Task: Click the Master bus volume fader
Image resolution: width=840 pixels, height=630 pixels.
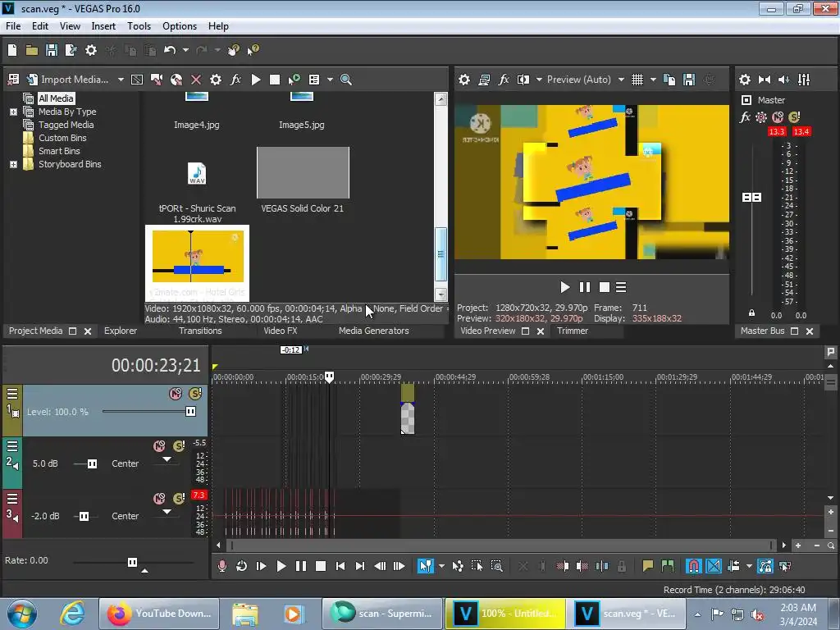Action: pos(751,197)
